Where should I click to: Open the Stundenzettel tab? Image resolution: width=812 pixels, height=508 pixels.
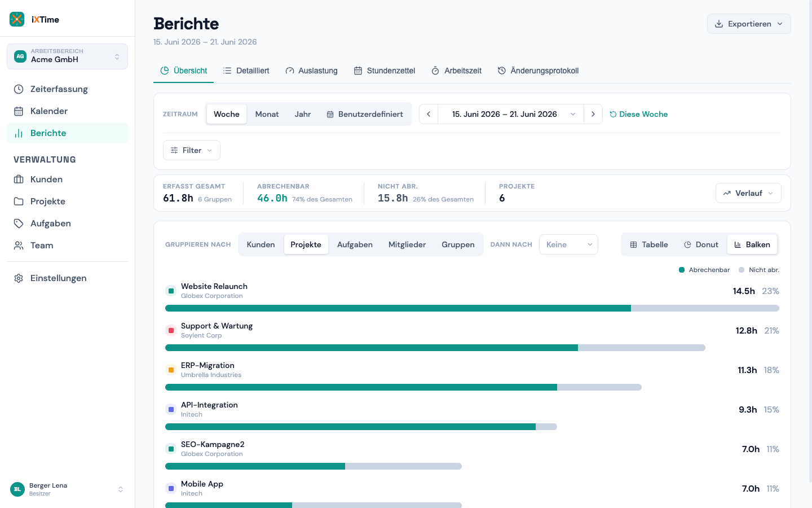coord(385,71)
